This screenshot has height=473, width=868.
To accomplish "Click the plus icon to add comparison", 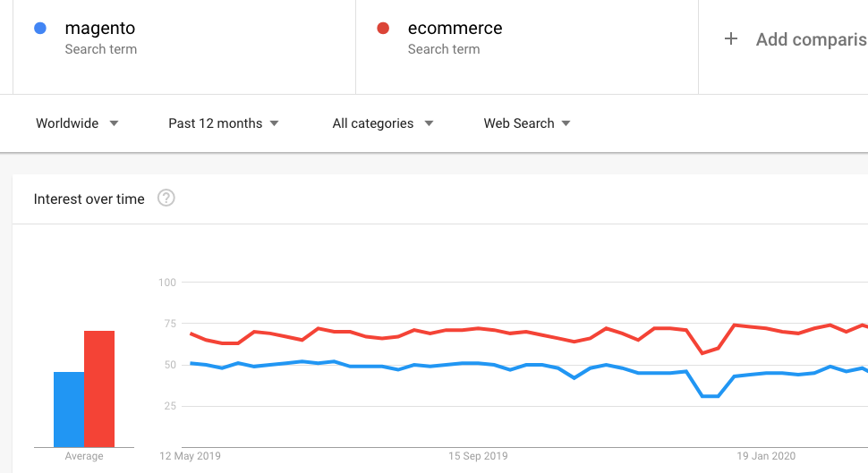I will (x=731, y=38).
